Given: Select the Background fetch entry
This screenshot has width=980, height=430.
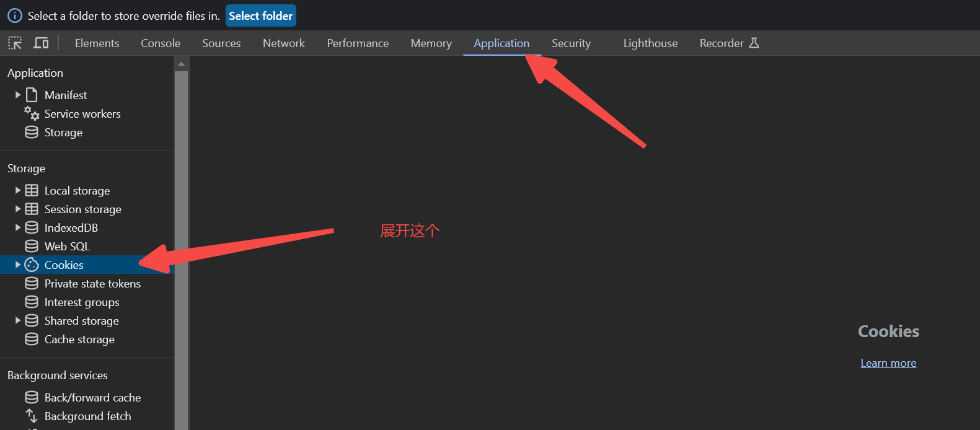Looking at the screenshot, I should pyautogui.click(x=87, y=416).
